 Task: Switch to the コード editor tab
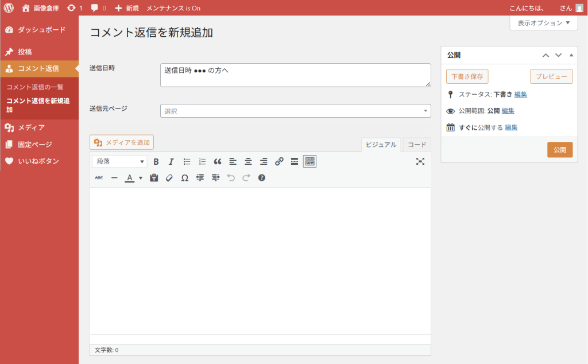(x=417, y=145)
